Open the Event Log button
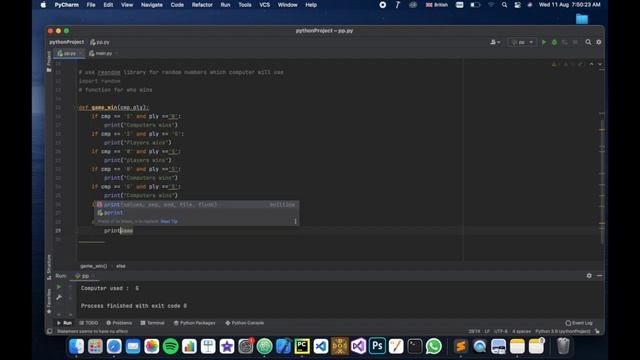The width and height of the screenshot is (640, 360). pyautogui.click(x=579, y=323)
